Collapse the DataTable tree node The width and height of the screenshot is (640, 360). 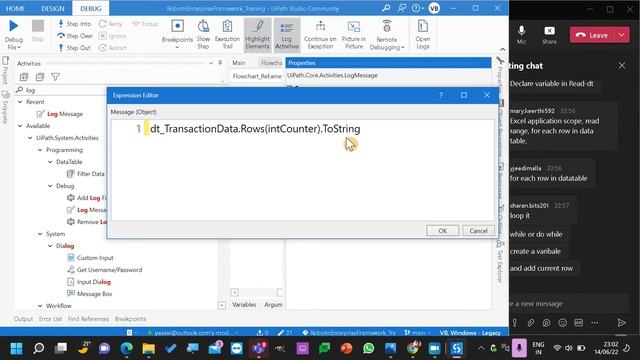[50, 162]
